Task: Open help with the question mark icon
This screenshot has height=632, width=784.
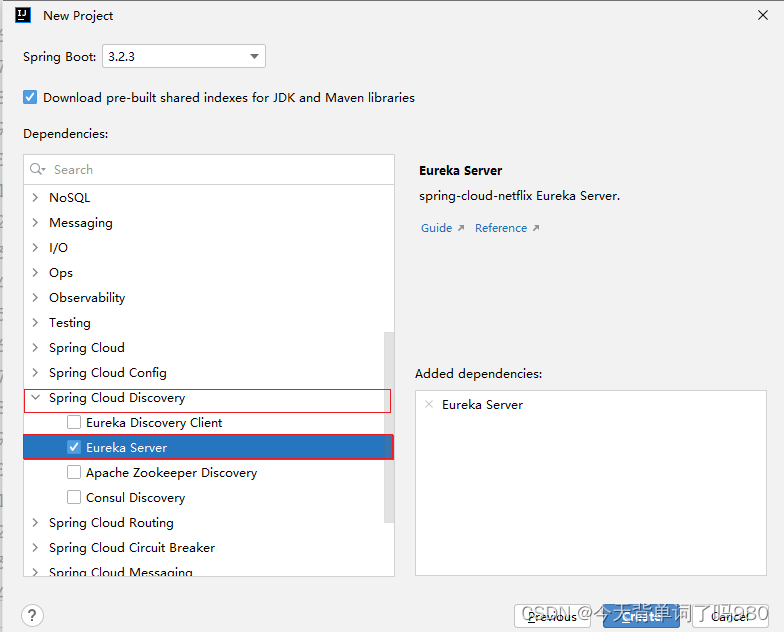Action: (32, 616)
